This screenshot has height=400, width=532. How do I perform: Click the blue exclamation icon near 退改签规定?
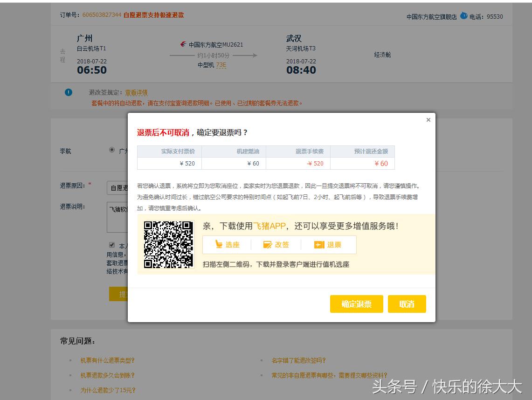coord(68,92)
